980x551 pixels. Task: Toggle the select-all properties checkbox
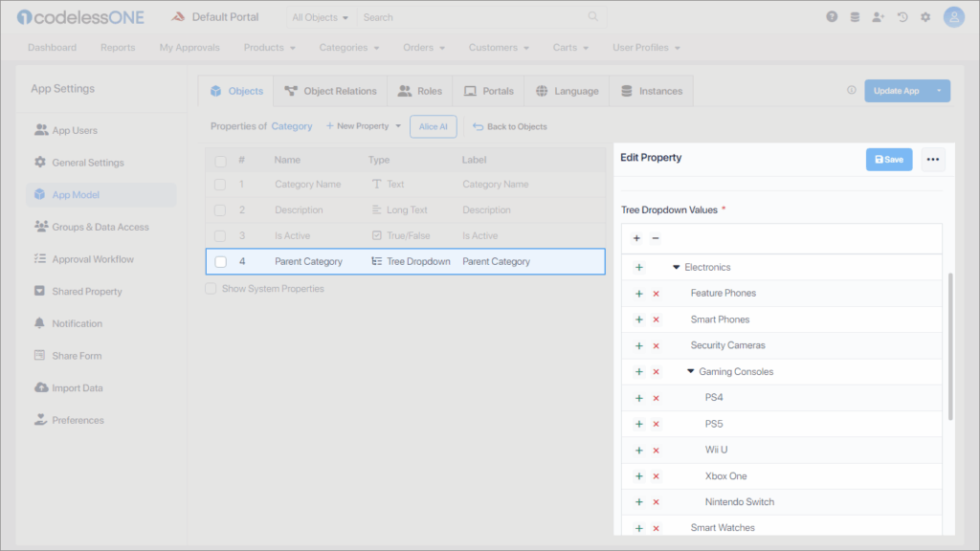pos(220,161)
